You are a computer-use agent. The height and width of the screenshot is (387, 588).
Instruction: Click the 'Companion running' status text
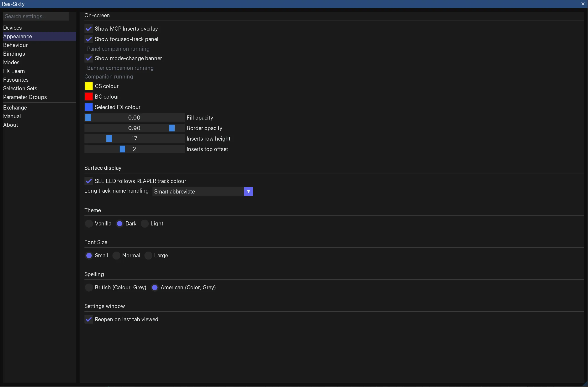click(109, 77)
